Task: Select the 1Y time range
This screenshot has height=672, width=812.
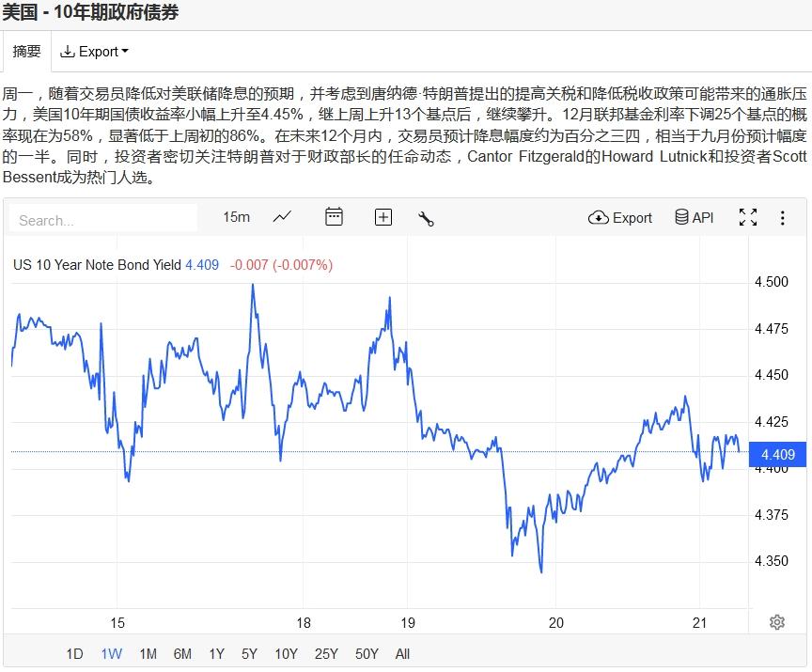Action: tap(216, 654)
